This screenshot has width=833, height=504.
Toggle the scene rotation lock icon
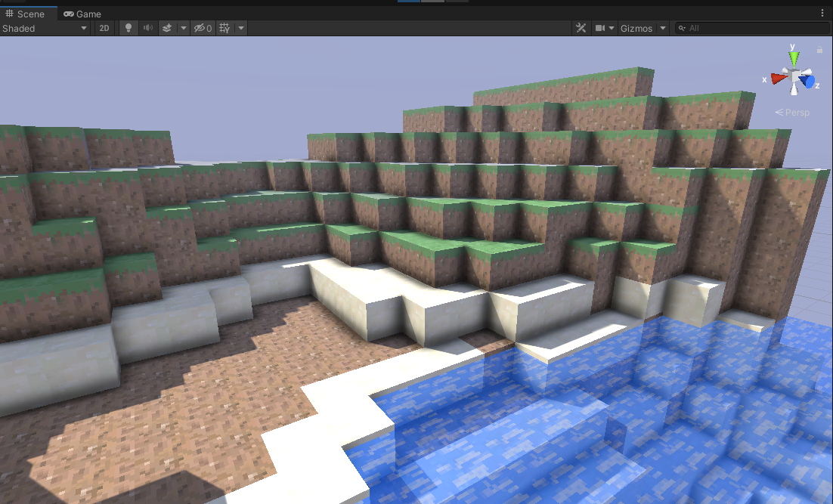pyautogui.click(x=819, y=49)
